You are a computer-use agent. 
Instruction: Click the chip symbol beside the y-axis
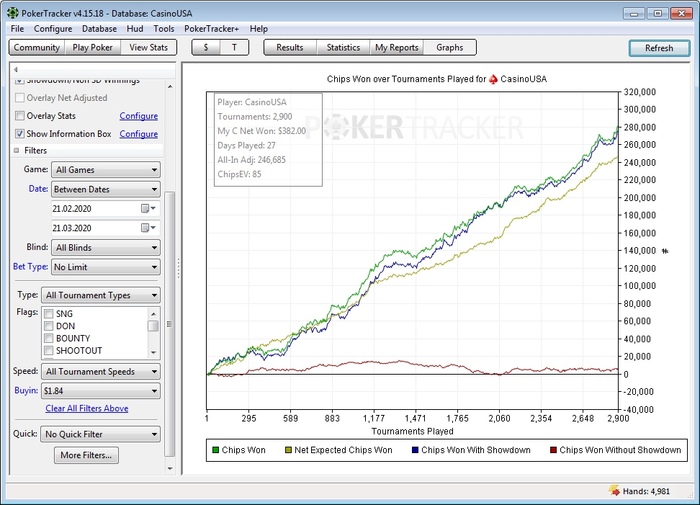click(665, 251)
